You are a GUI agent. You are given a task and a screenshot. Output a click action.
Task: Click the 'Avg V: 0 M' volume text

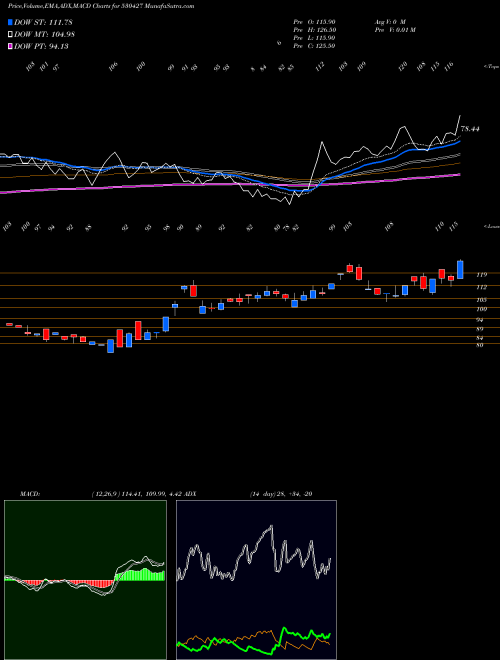389,22
